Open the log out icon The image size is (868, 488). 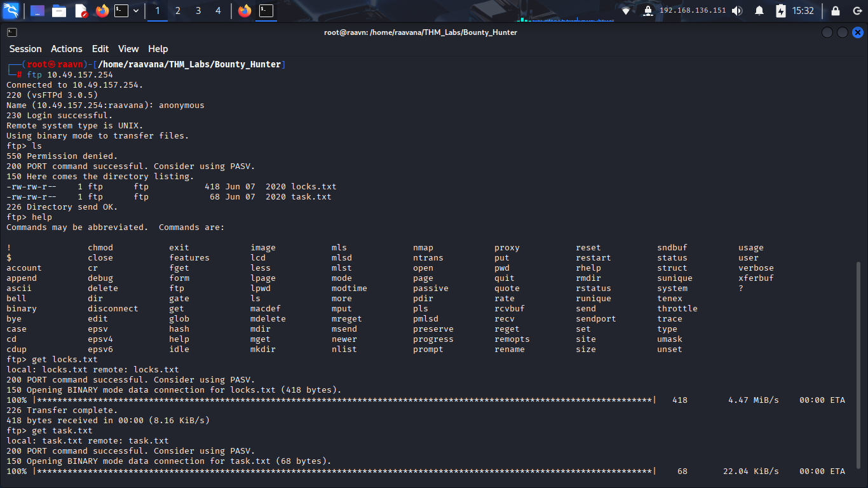(x=856, y=11)
